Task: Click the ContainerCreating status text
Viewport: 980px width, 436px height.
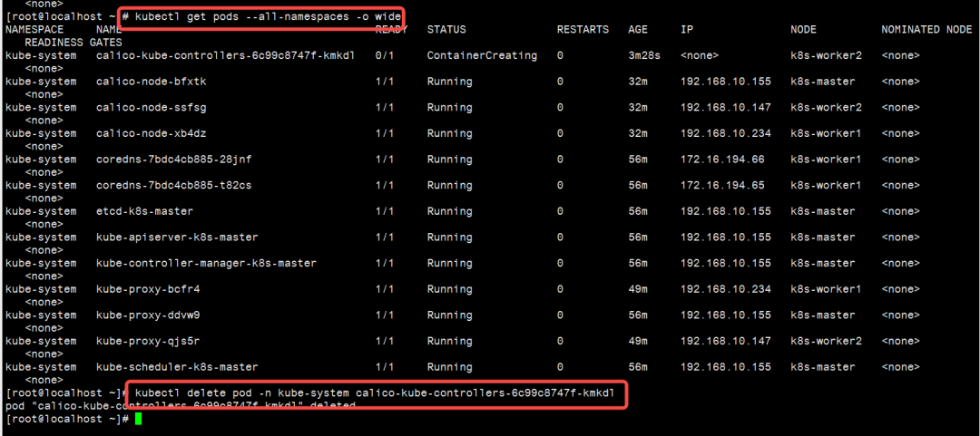Action: point(481,55)
